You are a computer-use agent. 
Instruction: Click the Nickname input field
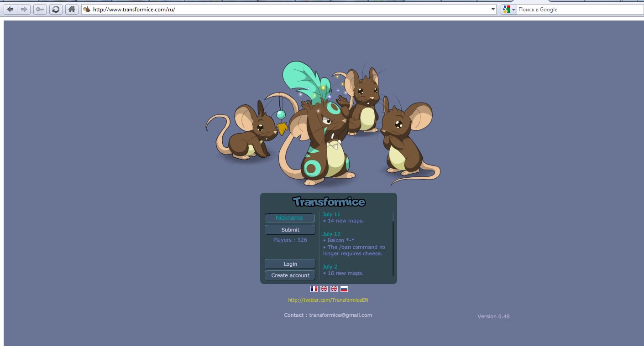[x=290, y=218]
